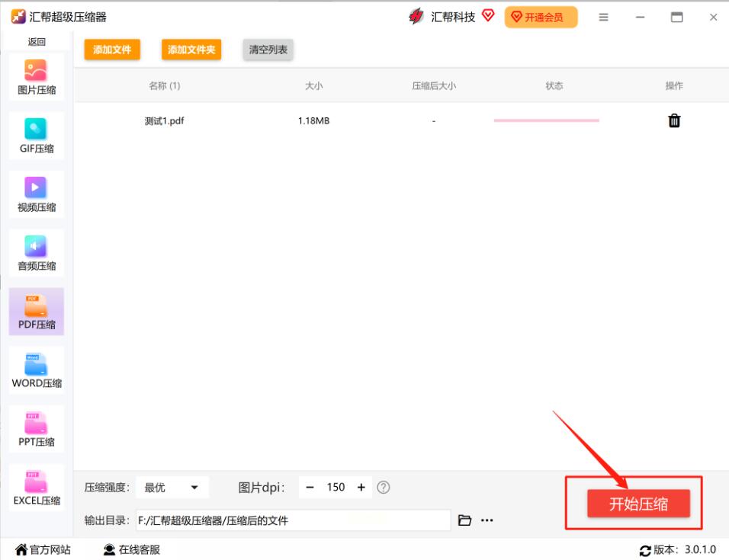Screen dimensions: 729x560
Task: Click the 大小 column header
Action: (x=314, y=85)
